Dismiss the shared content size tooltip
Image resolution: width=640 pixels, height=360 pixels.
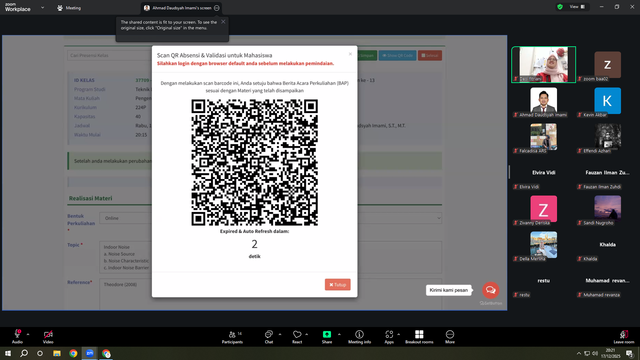[x=223, y=22]
